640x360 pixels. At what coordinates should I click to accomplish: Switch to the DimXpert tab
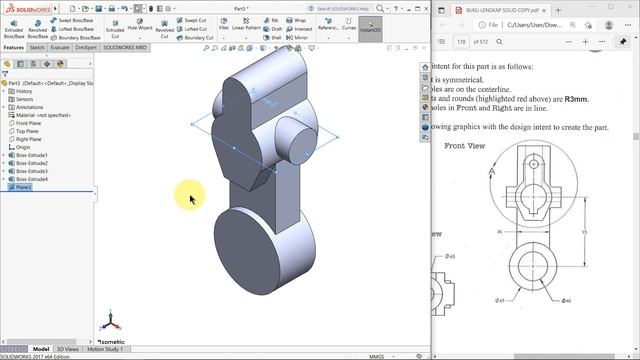(x=86, y=47)
